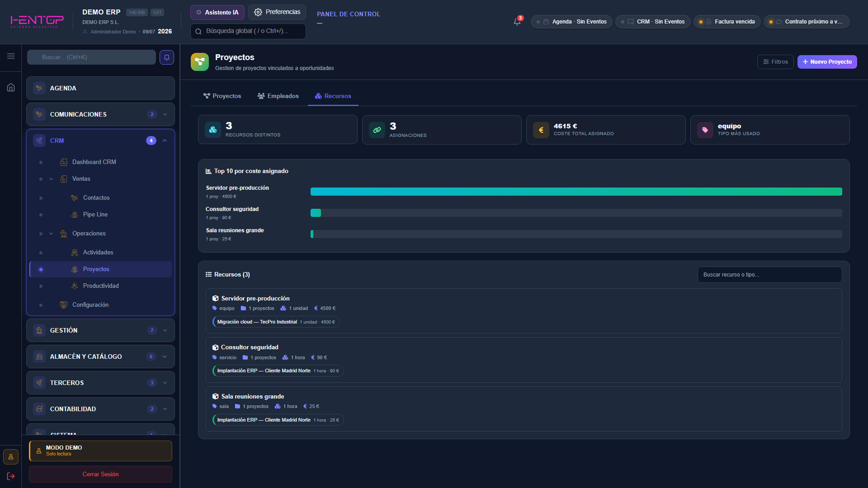The width and height of the screenshot is (868, 488).
Task: Click the logout arrow icon in rail
Action: (x=11, y=476)
